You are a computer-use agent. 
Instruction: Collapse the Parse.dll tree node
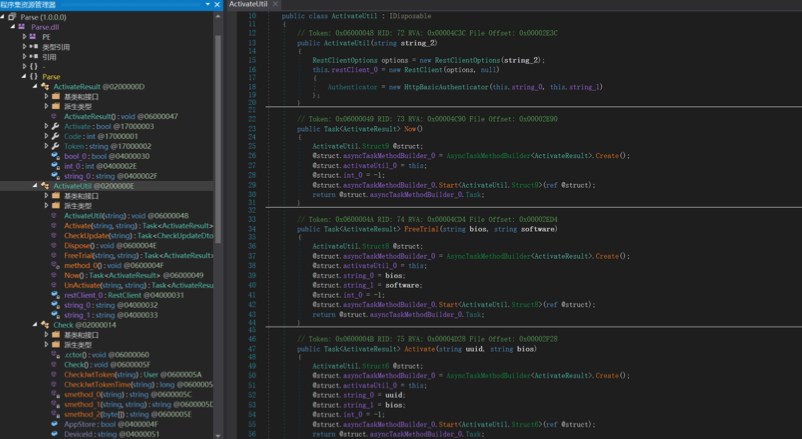tap(13, 27)
